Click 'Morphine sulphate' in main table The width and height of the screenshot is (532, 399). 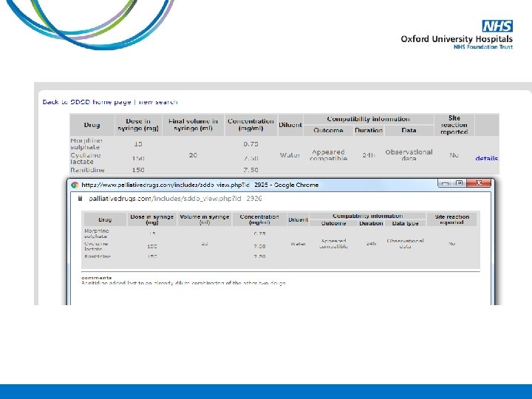[x=86, y=144]
